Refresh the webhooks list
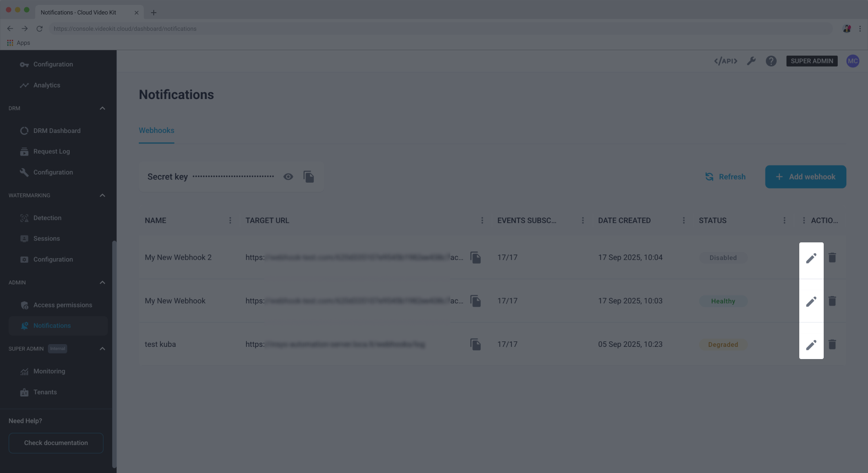 pyautogui.click(x=725, y=177)
